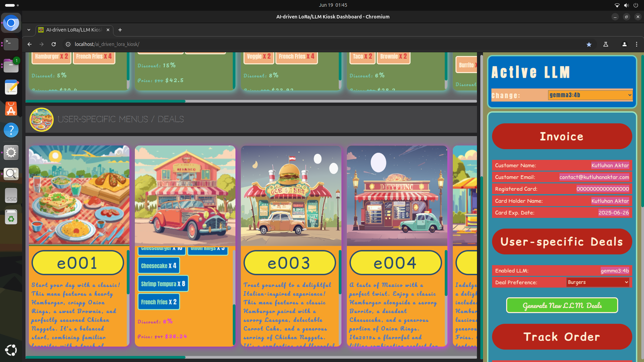
Task: Open the tab search chevron
Action: [x=29, y=30]
